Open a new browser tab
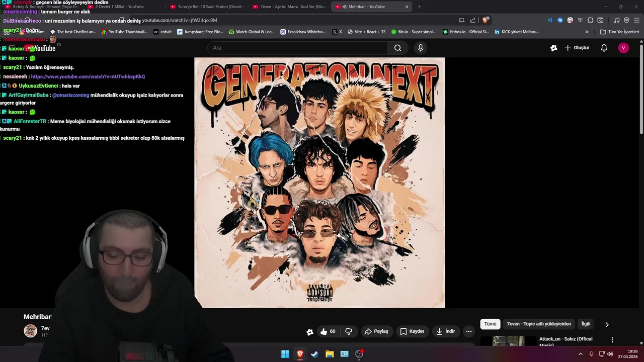The image size is (644, 362). click(x=419, y=7)
